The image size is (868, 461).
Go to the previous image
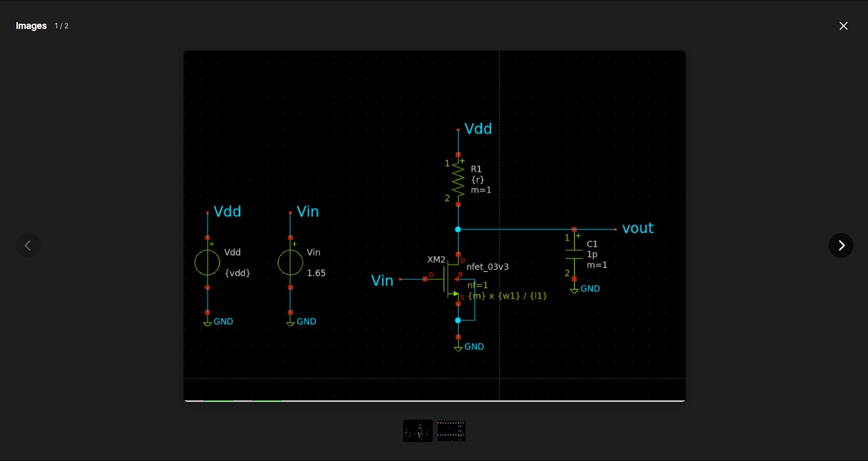(x=28, y=245)
